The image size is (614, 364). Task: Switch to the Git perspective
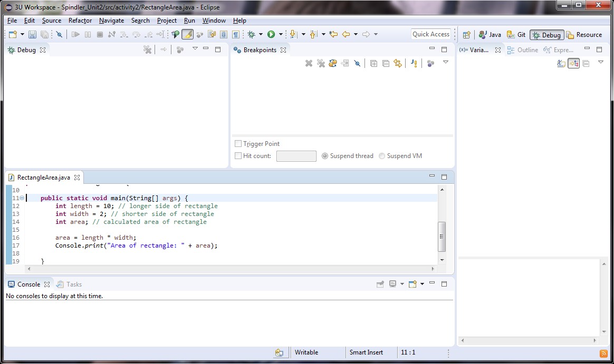(516, 35)
